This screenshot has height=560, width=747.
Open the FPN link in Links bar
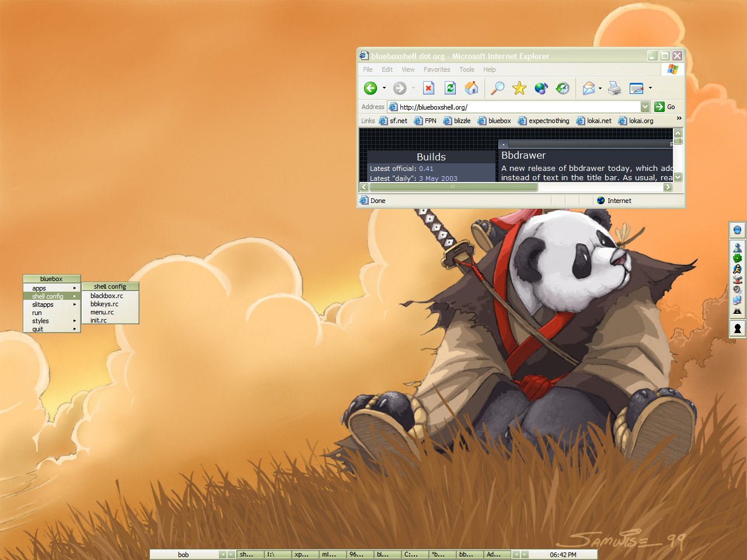coord(425,121)
